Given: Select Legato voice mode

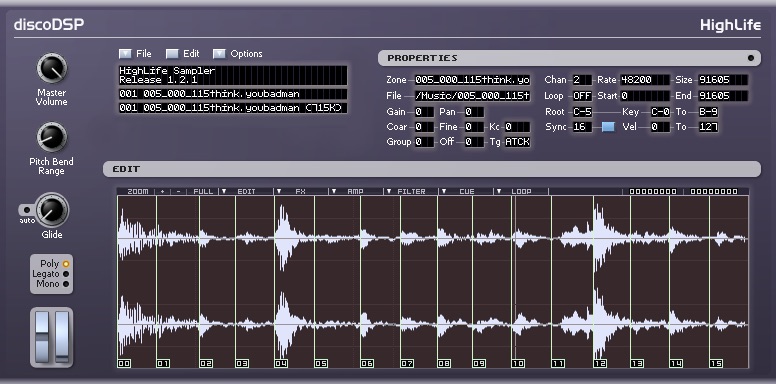Looking at the screenshot, I should click(66, 274).
